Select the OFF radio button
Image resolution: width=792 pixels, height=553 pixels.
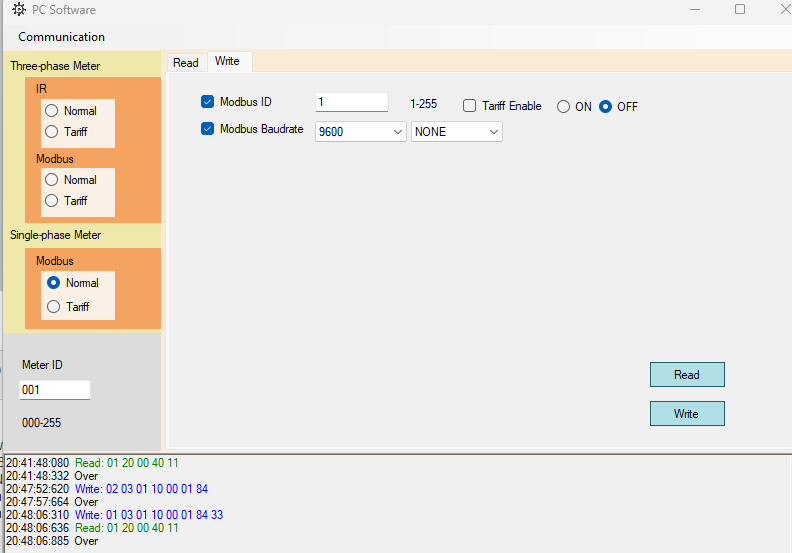[x=606, y=107]
